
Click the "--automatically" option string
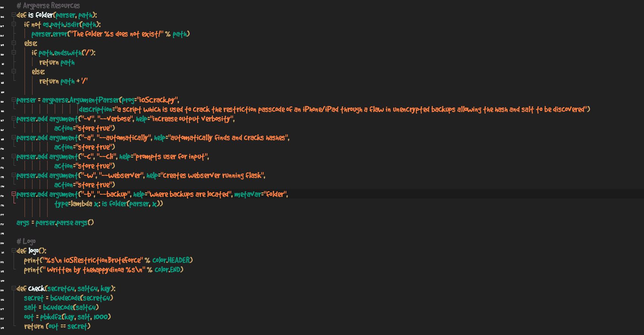(x=125, y=138)
